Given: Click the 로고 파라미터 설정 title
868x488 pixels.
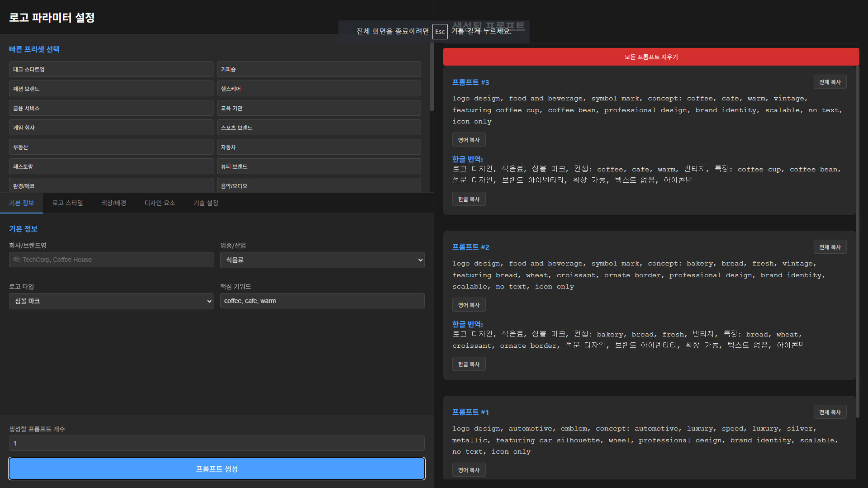Looking at the screenshot, I should (x=52, y=18).
